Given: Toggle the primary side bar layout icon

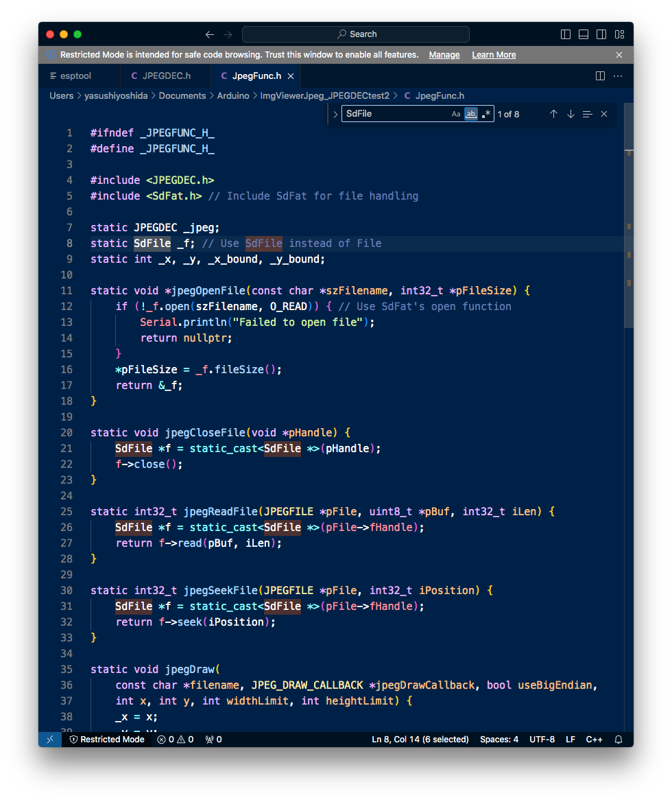Looking at the screenshot, I should [566, 34].
